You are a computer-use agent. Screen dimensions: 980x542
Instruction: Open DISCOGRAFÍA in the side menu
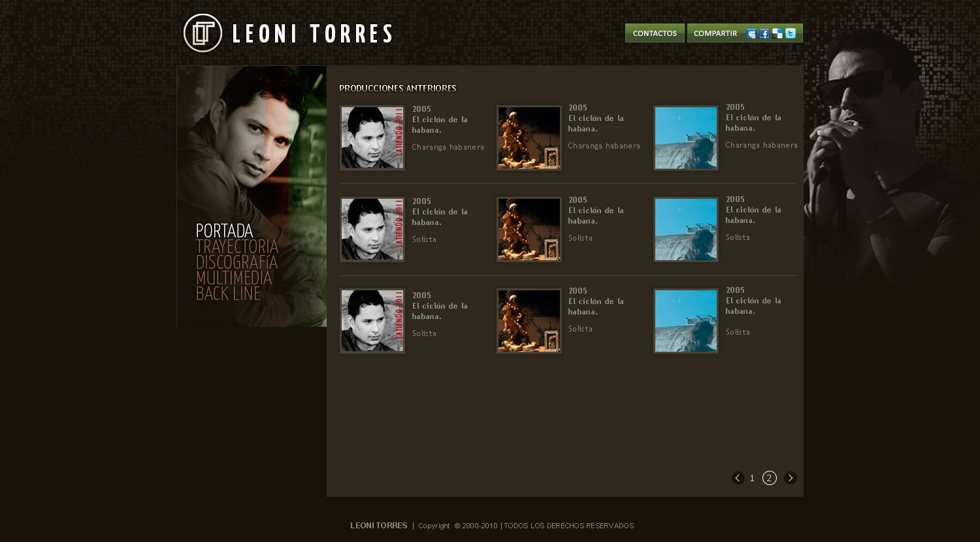point(237,262)
